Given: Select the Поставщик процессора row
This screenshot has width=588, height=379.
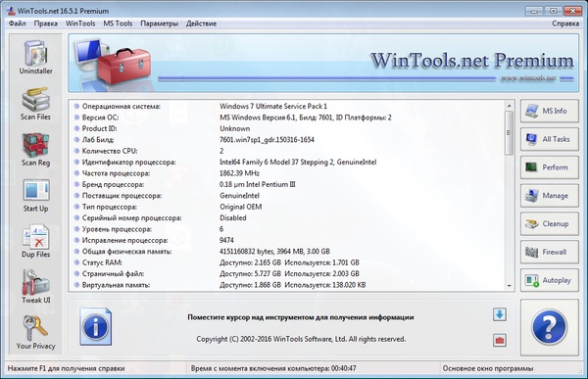Looking at the screenshot, I should [287, 196].
